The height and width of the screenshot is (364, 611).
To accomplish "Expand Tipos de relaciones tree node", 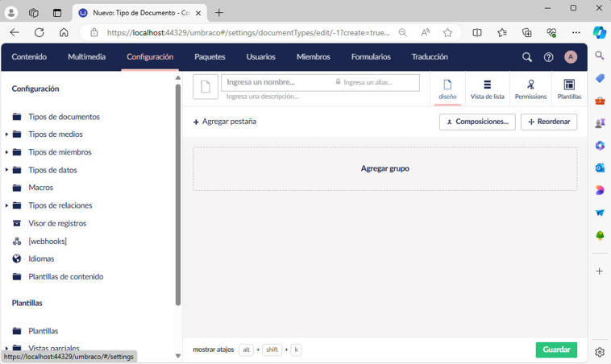I will [x=6, y=205].
